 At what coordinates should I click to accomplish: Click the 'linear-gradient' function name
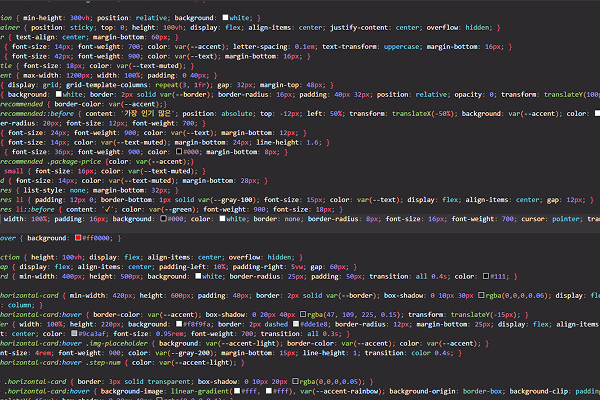click(199, 391)
